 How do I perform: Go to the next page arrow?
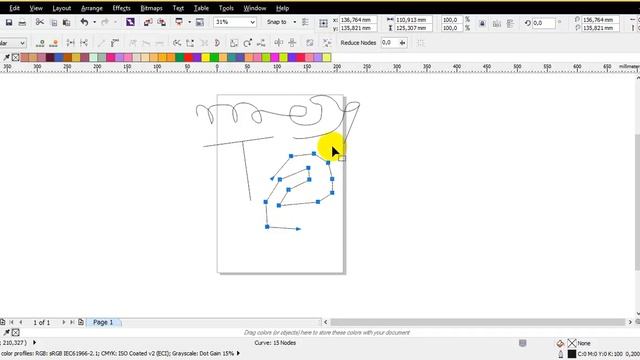pos(64,322)
